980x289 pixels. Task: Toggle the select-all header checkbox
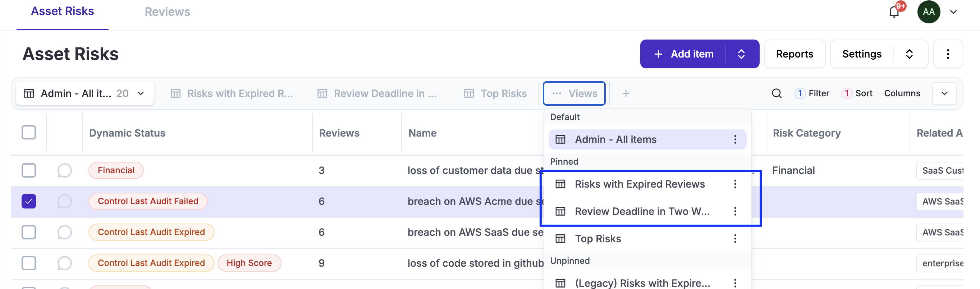(x=29, y=133)
